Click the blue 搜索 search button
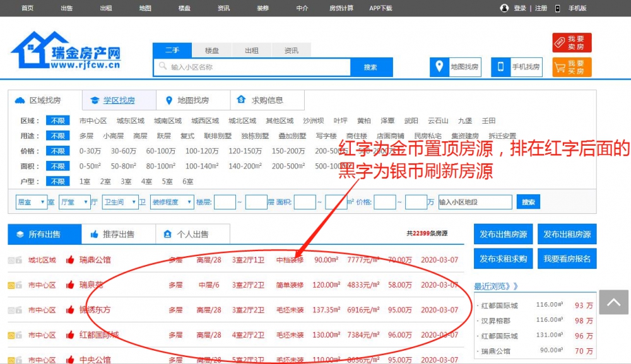The width and height of the screenshot is (631, 364). [x=371, y=68]
